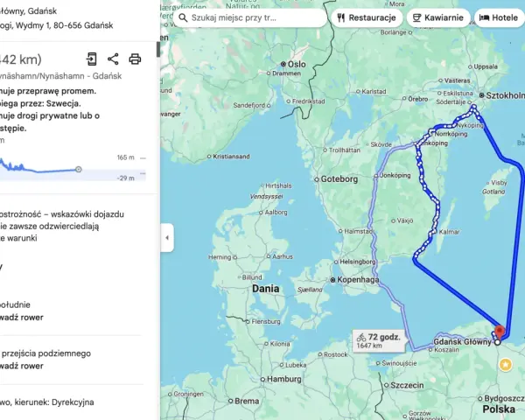
Task: Focus the Szukaj miejsc search field
Action: [x=249, y=17]
